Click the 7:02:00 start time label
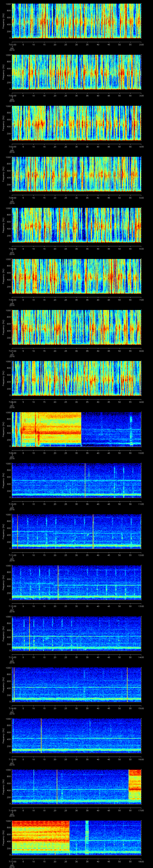 (x=12, y=96)
